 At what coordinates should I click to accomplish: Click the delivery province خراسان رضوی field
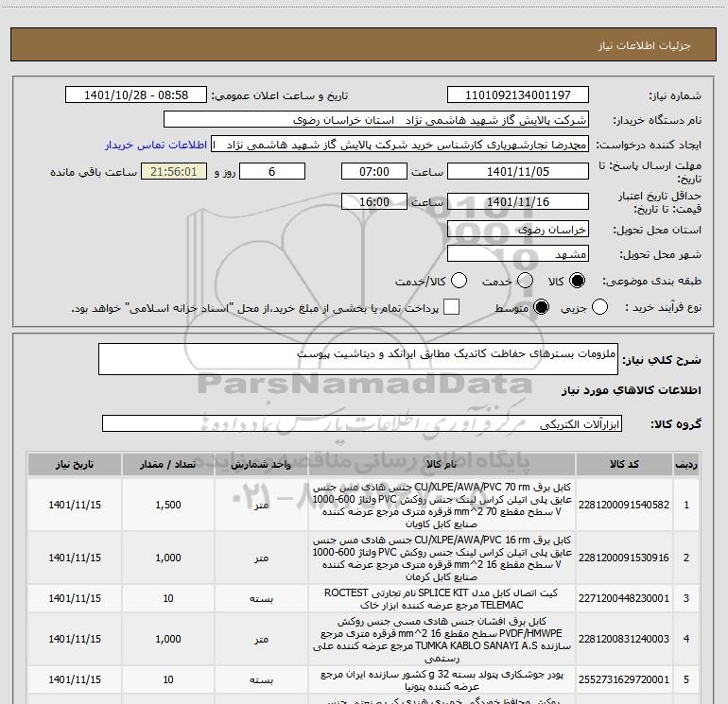click(x=517, y=230)
